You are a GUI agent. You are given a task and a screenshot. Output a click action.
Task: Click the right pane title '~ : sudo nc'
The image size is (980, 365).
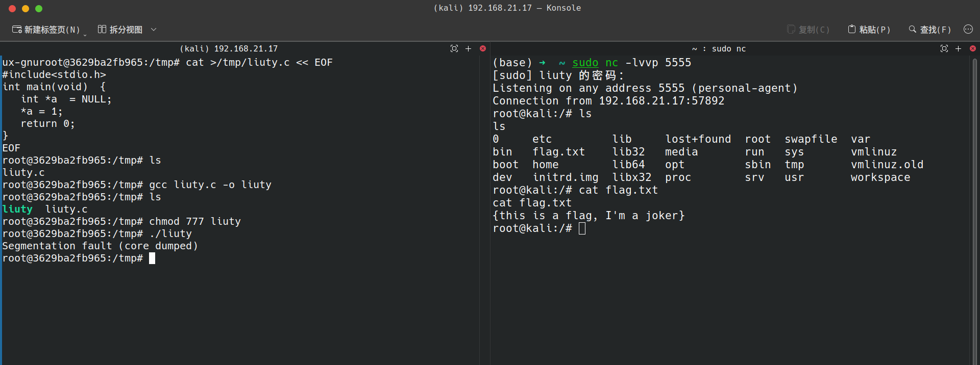tap(719, 48)
